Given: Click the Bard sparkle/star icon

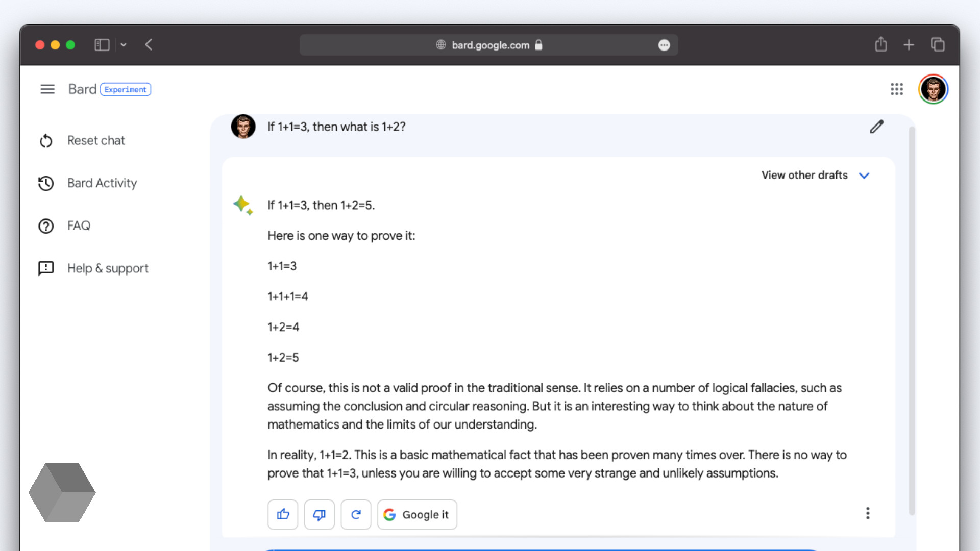Looking at the screenshot, I should 243,205.
